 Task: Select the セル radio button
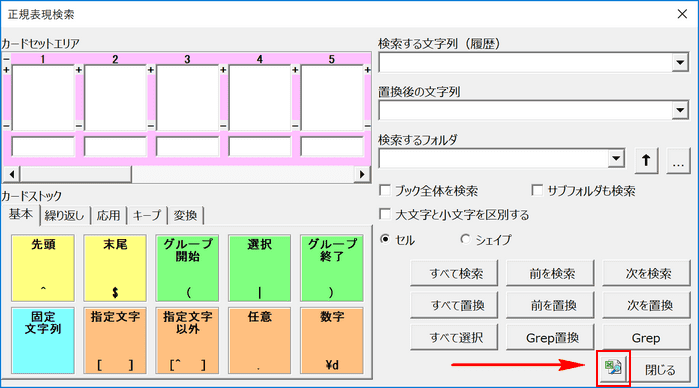(385, 239)
